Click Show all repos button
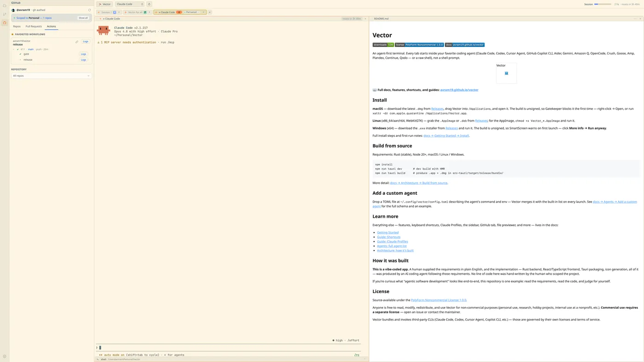The width and height of the screenshot is (644, 362). [83, 18]
